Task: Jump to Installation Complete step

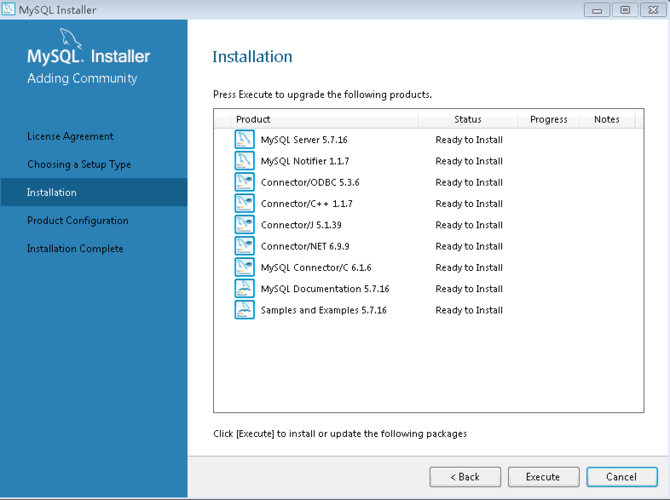Action: point(75,249)
